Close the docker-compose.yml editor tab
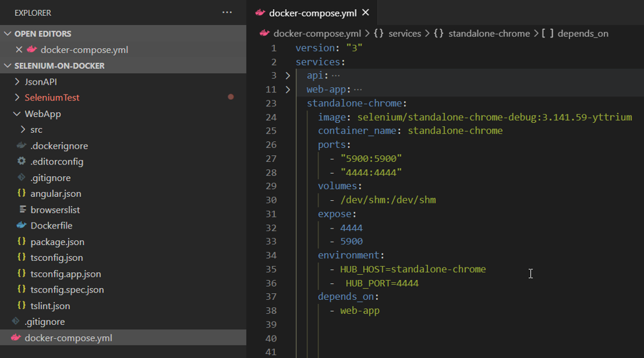The image size is (644, 358). [365, 13]
